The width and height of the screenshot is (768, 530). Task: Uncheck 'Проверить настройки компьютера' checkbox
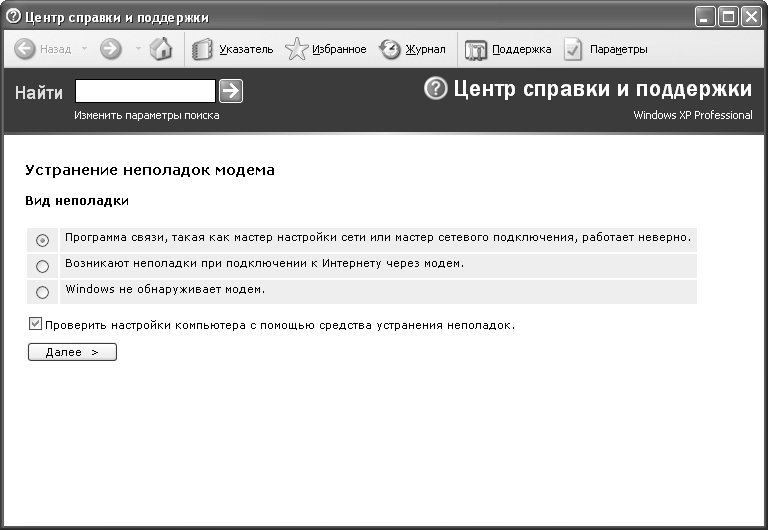pos(36,324)
